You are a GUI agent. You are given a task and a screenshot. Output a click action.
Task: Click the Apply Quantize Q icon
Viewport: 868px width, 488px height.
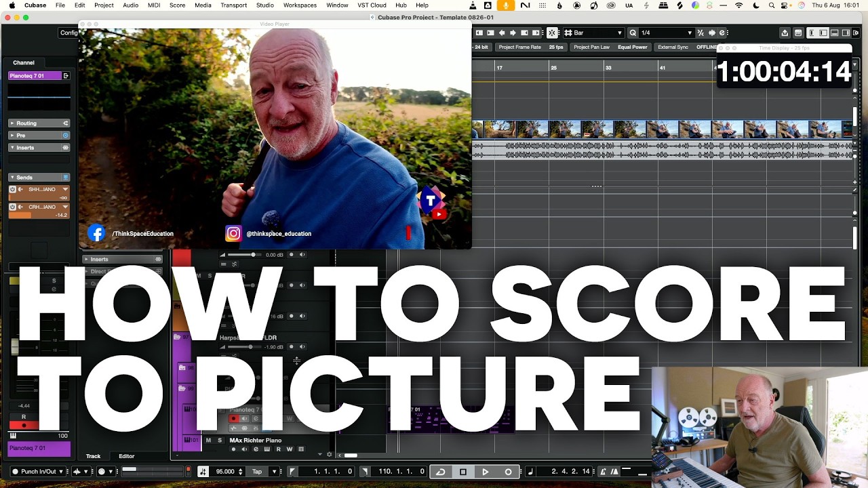(x=633, y=33)
